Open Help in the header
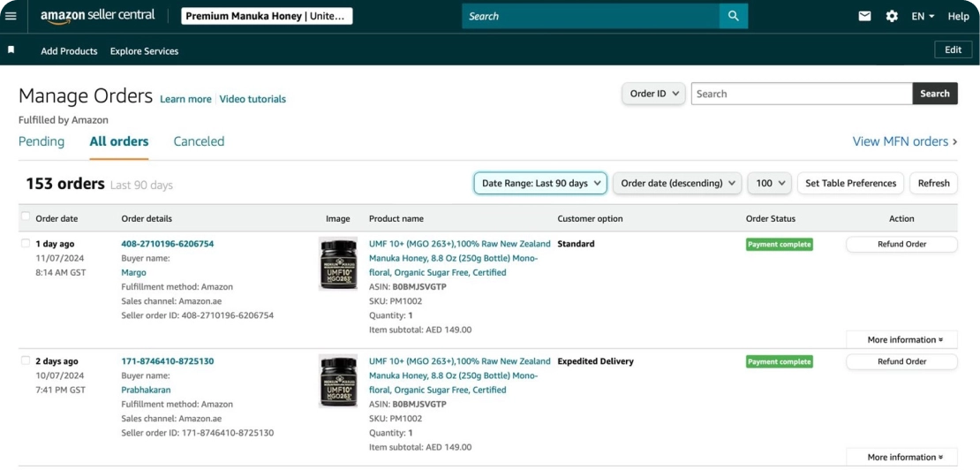Image resolution: width=980 pixels, height=470 pixels. pyautogui.click(x=958, y=16)
